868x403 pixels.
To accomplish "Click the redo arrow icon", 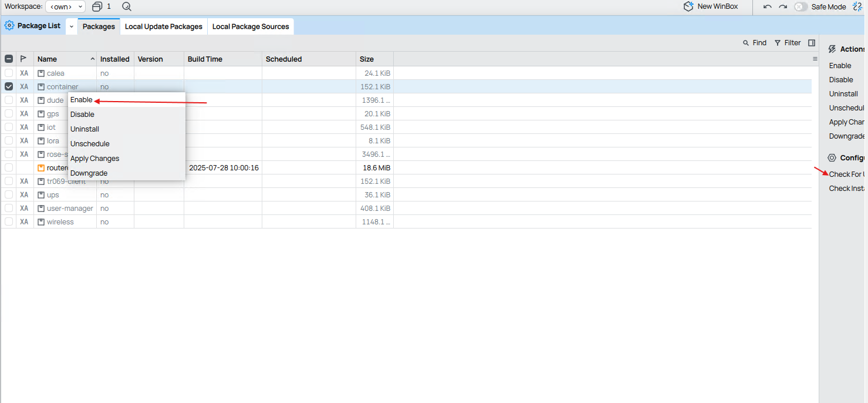I will (783, 6).
